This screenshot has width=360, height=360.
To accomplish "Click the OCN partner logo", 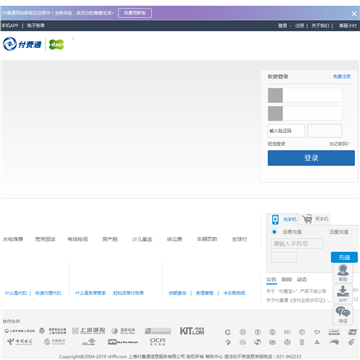I will pyautogui.click(x=157, y=342).
